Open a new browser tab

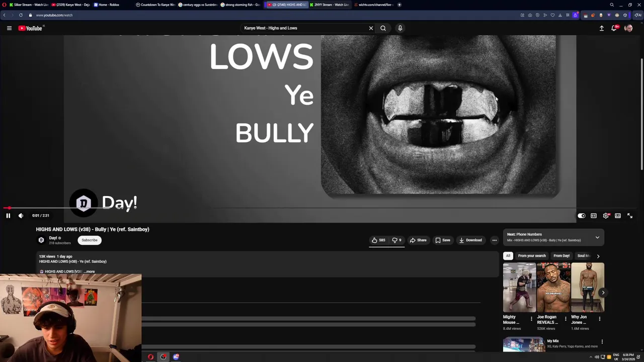click(399, 5)
